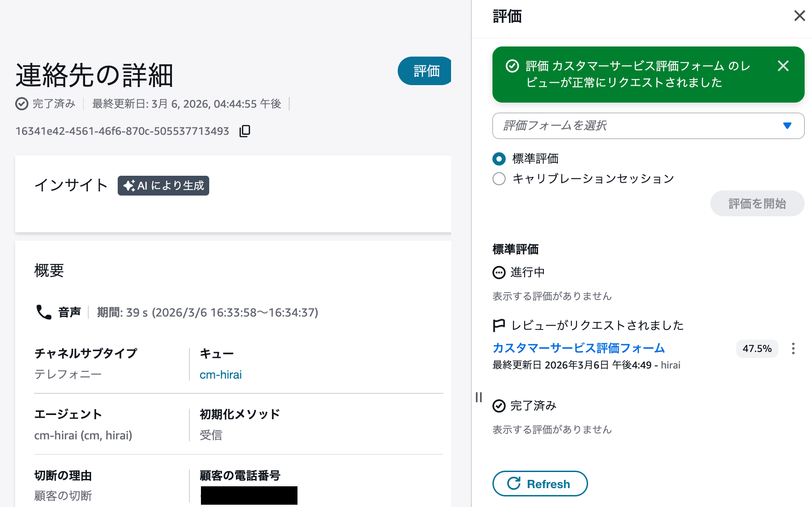Click the 47.5% score indicator

tap(757, 349)
